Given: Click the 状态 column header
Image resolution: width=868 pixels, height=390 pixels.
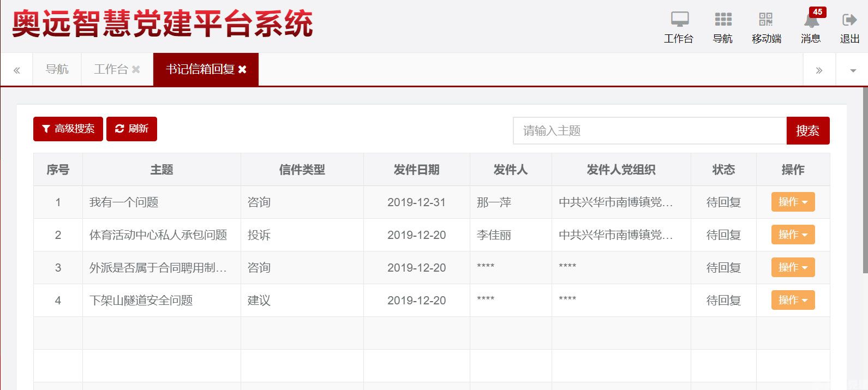Looking at the screenshot, I should [723, 170].
